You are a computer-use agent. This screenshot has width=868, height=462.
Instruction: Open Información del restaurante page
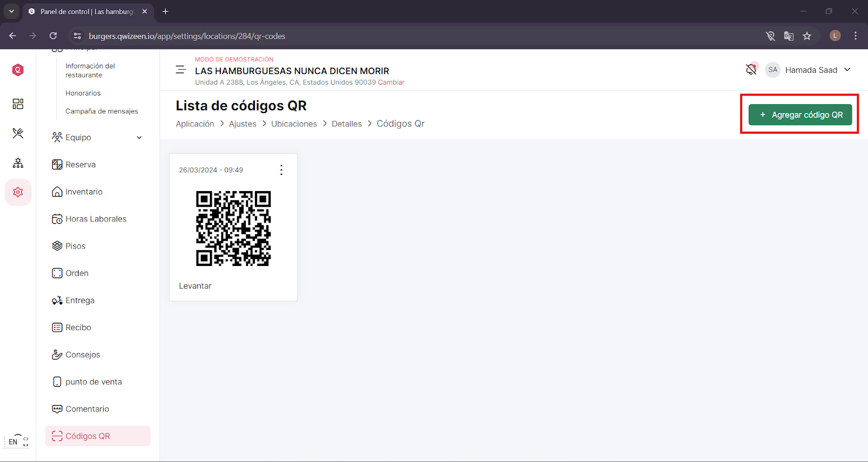[90, 71]
